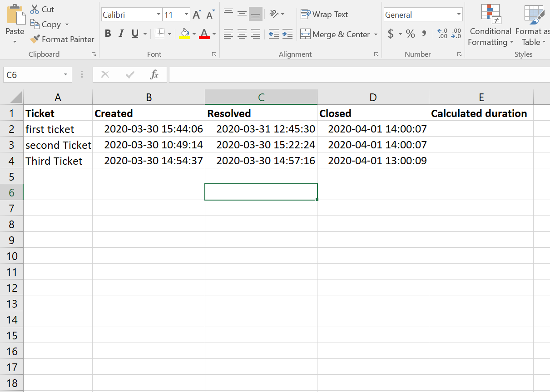
Task: Apply italic formatting
Action: pyautogui.click(x=121, y=33)
